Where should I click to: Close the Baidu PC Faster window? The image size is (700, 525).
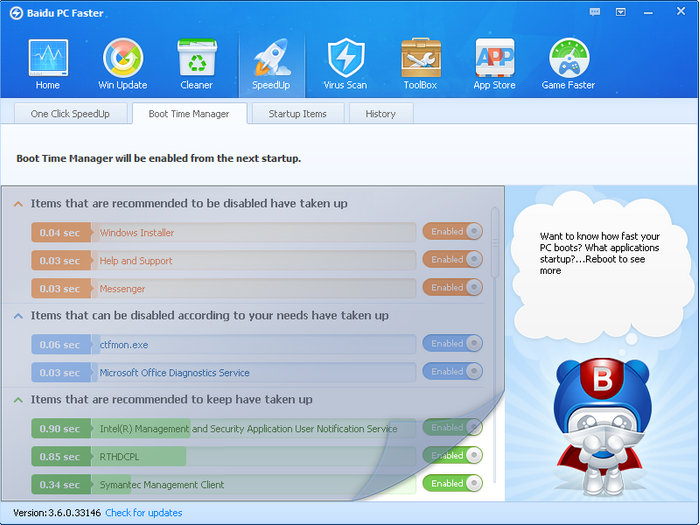680,11
